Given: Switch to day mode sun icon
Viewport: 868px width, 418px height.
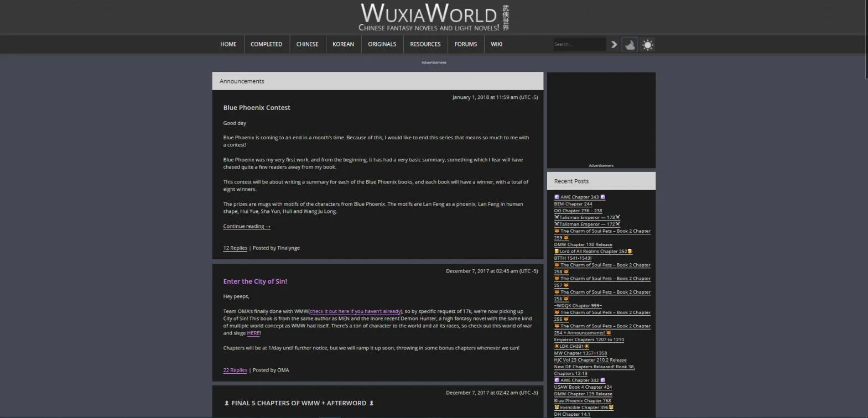Looking at the screenshot, I should (648, 45).
